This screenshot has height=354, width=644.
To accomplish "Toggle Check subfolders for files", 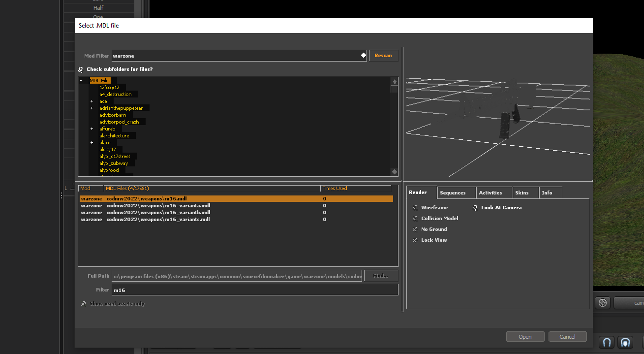I will [81, 69].
